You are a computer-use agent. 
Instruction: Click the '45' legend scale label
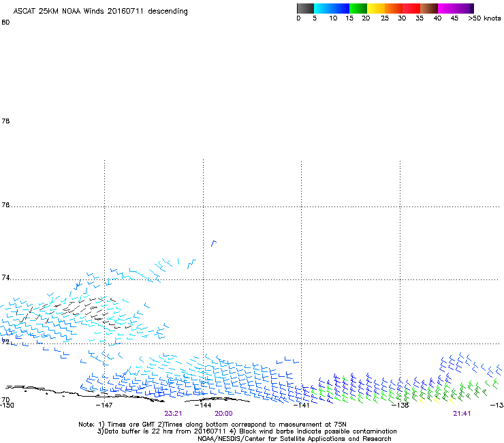coord(454,18)
